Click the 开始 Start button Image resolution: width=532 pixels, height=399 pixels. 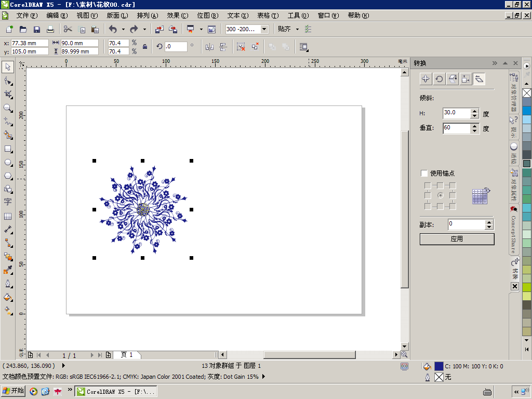[13, 391]
